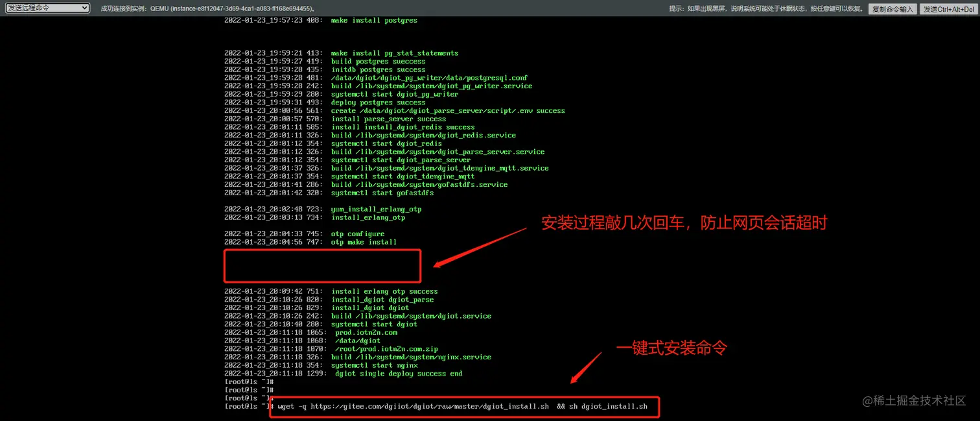Click the 'yum_install_erlang_otp' log line
Viewport: 980px width, 421px height.
coord(323,210)
